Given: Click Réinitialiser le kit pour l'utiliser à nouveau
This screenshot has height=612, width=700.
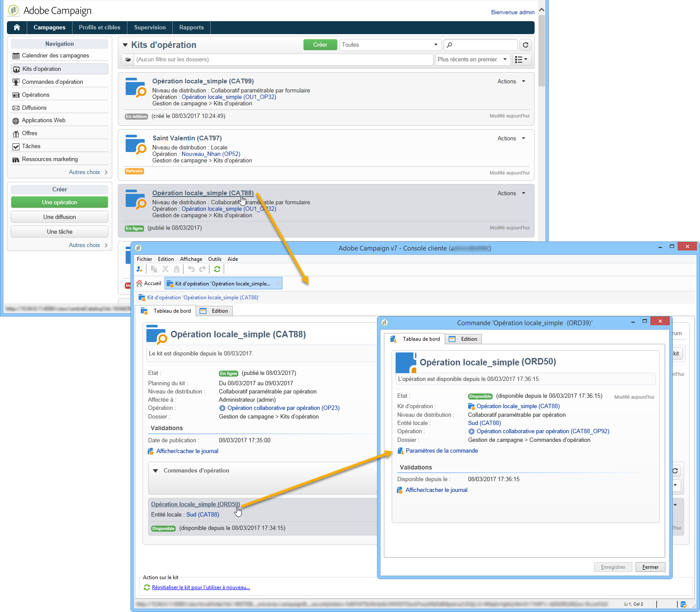Looking at the screenshot, I should (x=201, y=587).
